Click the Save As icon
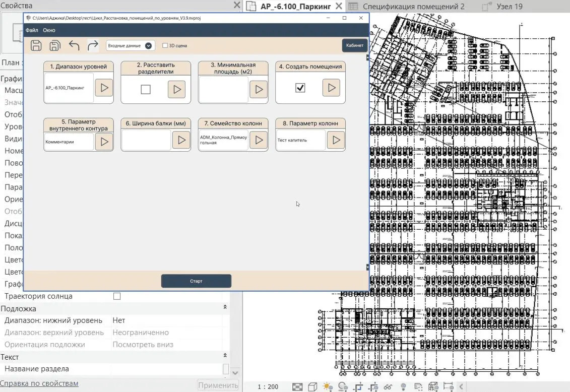The width and height of the screenshot is (570, 392). pyautogui.click(x=55, y=45)
